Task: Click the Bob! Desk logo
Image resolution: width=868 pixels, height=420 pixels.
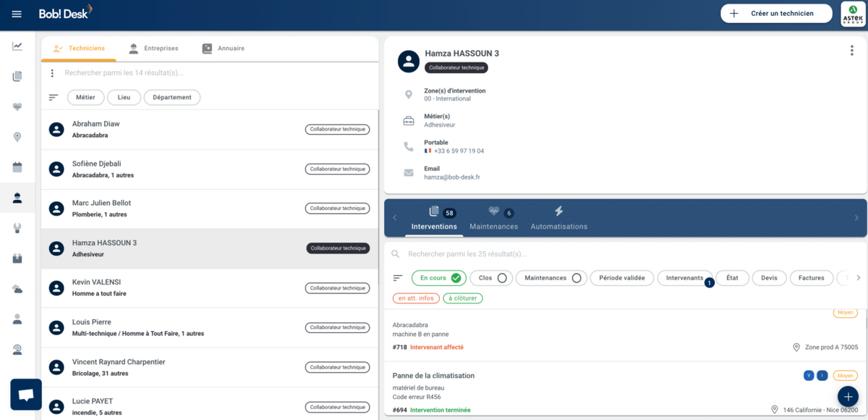Action: pos(65,13)
